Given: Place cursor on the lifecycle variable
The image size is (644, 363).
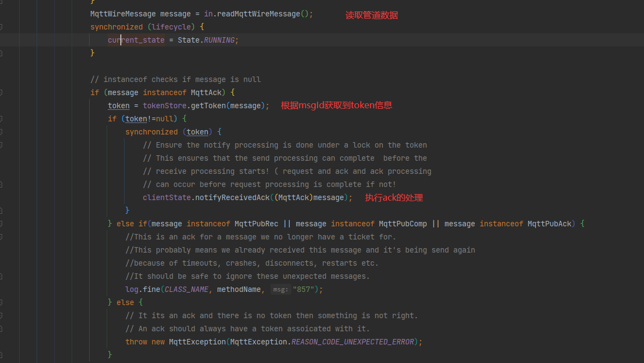Looking at the screenshot, I should (x=171, y=27).
